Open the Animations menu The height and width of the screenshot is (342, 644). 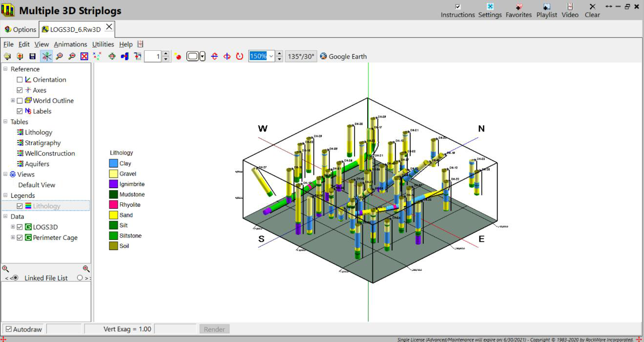[x=70, y=44]
